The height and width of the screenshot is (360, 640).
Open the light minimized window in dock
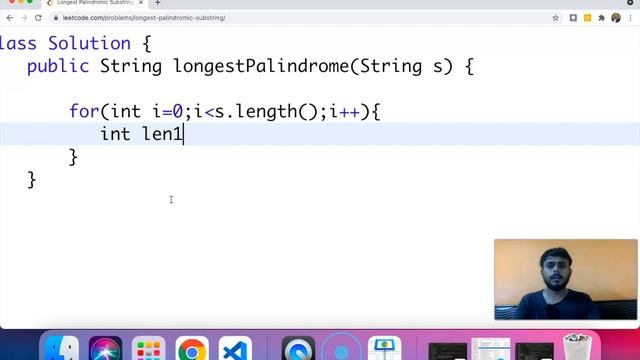[x=491, y=349]
